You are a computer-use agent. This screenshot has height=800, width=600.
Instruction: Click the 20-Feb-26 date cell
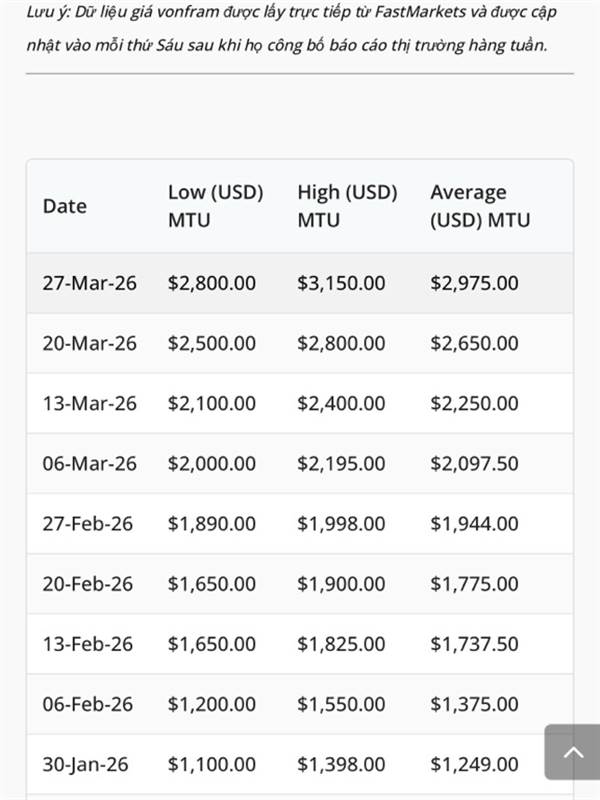[x=88, y=583]
